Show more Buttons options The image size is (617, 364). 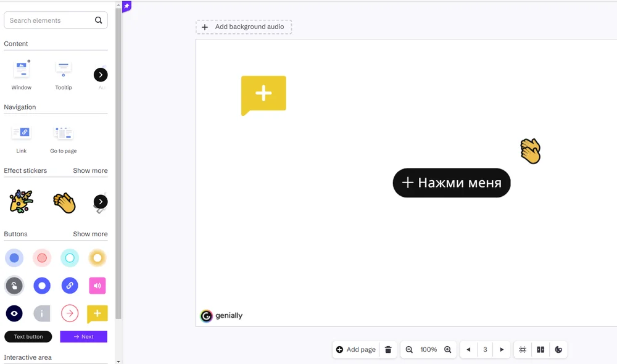coord(90,234)
